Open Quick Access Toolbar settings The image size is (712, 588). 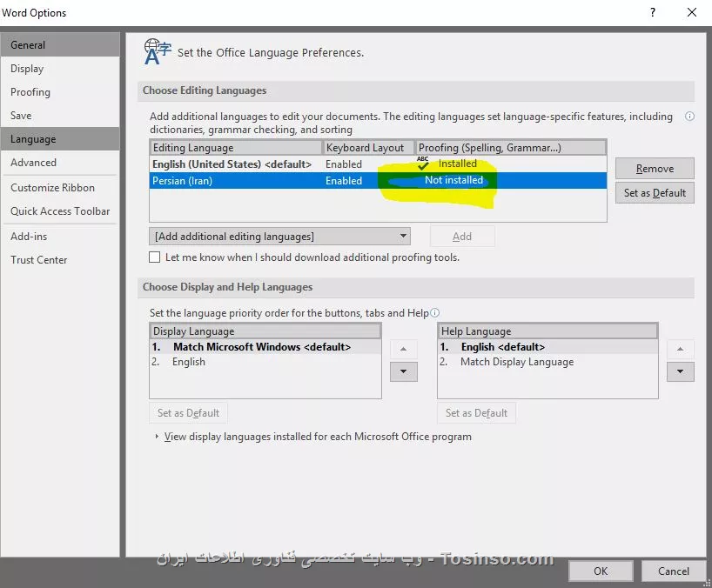coord(60,211)
